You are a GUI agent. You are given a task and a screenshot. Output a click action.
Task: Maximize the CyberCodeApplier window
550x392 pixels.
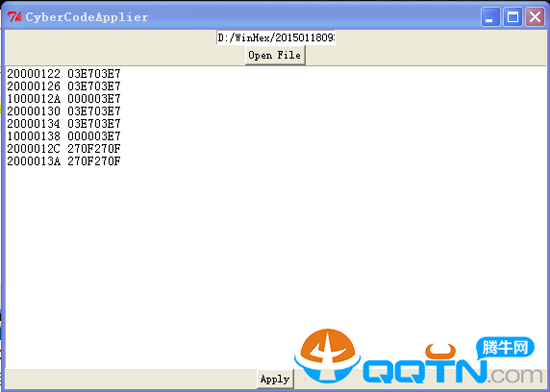(512, 17)
